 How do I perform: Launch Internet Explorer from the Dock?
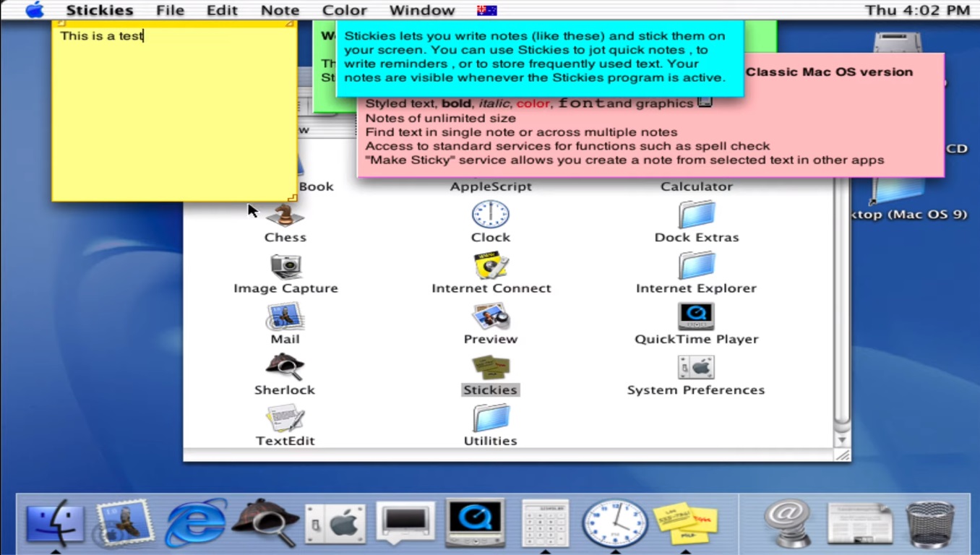[x=195, y=522]
